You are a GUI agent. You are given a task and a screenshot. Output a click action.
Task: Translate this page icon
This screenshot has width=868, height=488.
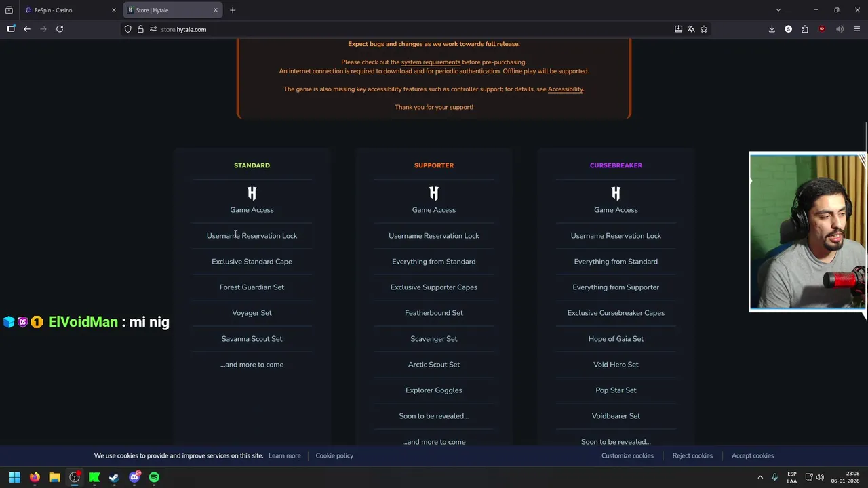click(691, 29)
